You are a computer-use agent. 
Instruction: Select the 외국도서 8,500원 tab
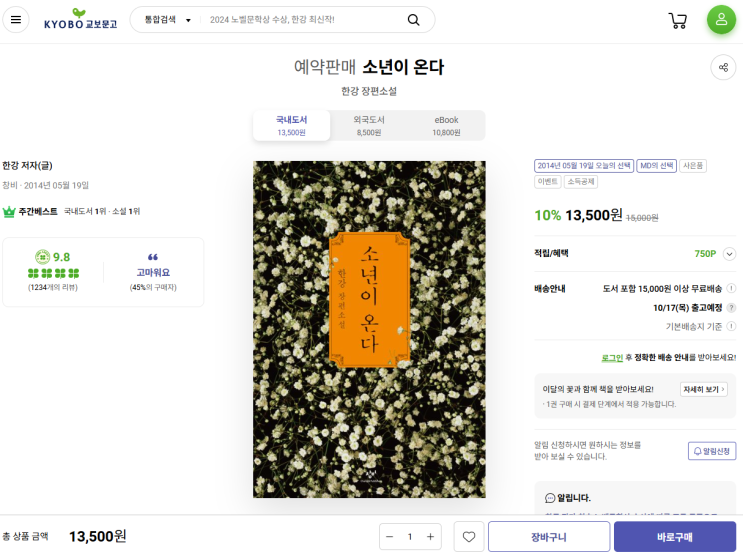coord(369,126)
